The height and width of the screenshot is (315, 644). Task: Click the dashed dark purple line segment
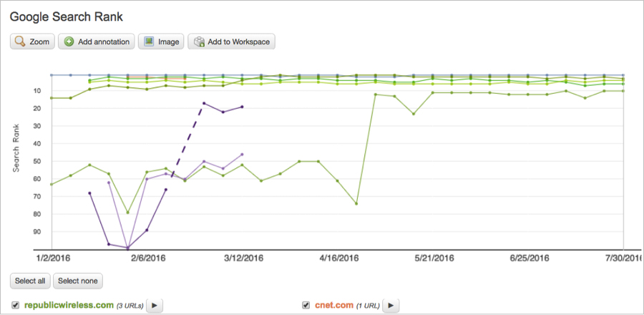tap(187, 140)
